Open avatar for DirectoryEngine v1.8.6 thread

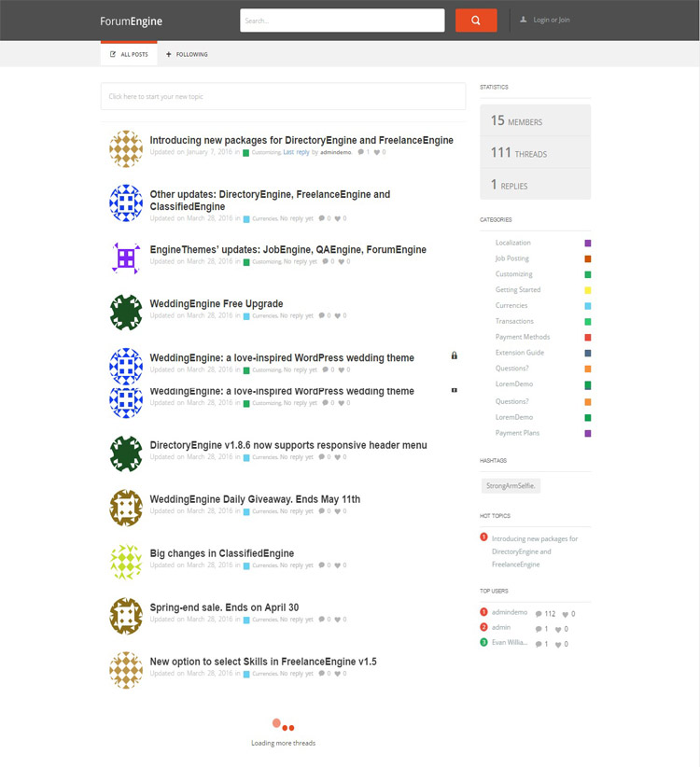pos(126,453)
